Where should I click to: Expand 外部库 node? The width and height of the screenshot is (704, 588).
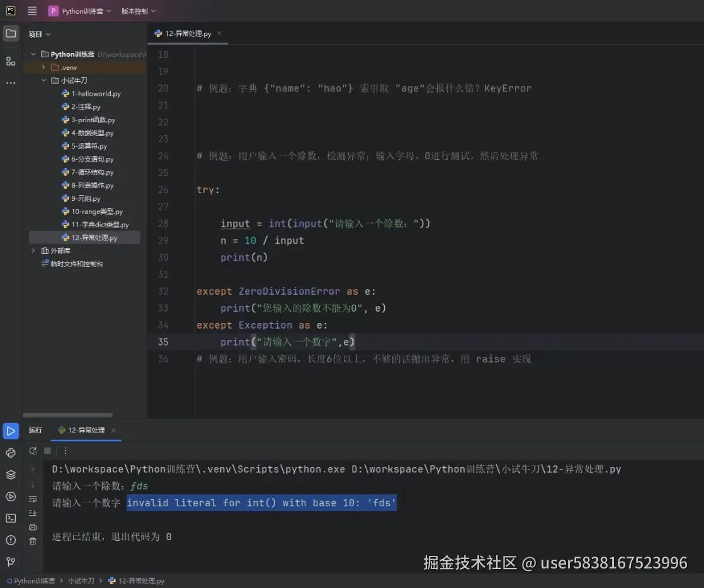tap(33, 251)
